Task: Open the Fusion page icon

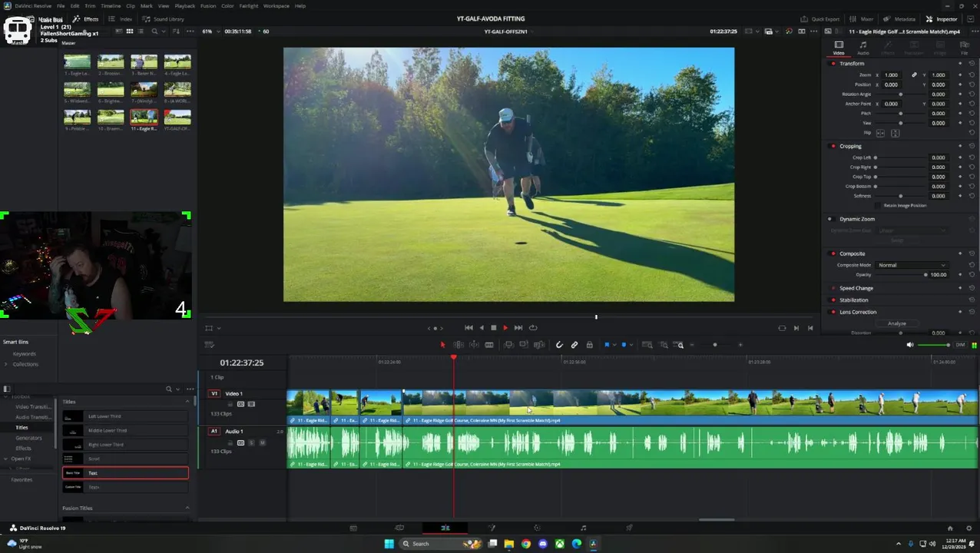Action: click(492, 528)
